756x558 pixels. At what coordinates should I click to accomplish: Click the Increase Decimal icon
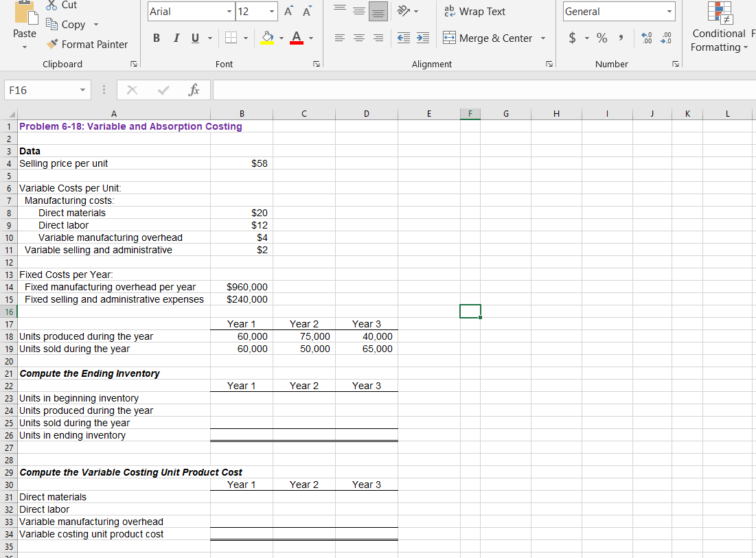(x=646, y=38)
